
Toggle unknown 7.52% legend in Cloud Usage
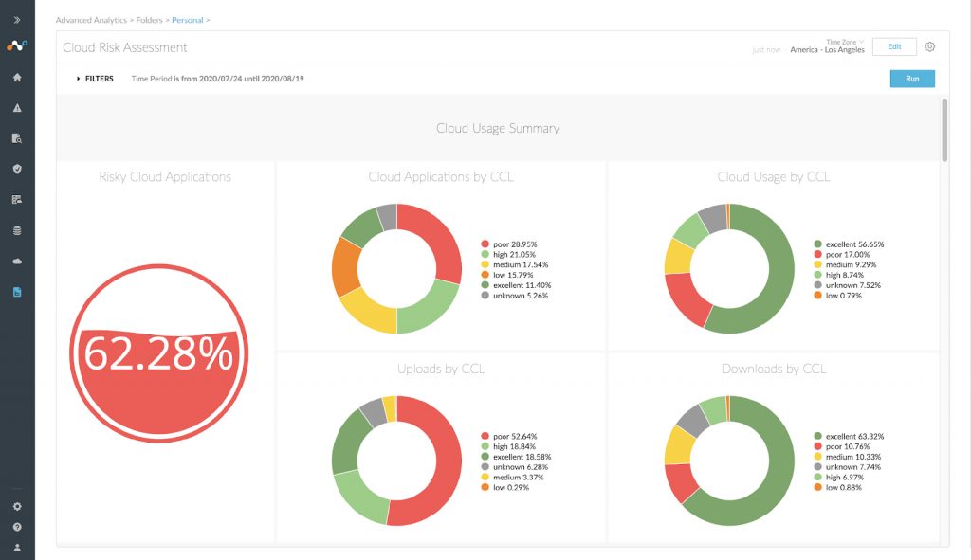[x=847, y=285]
